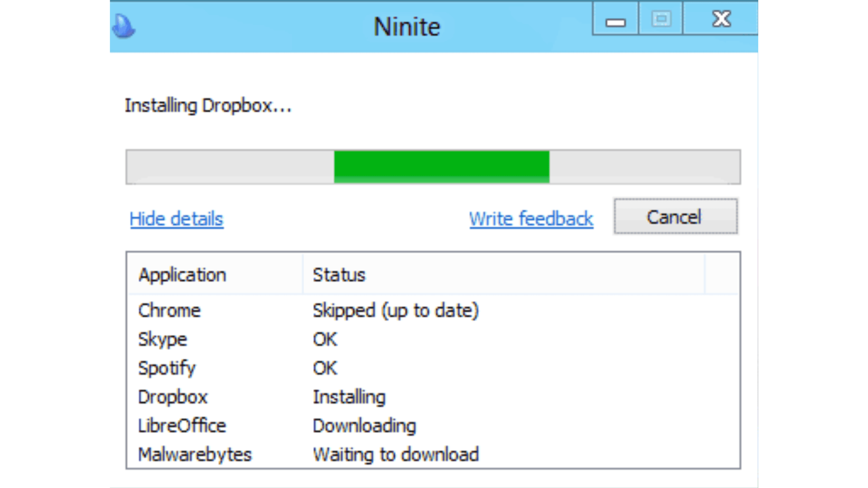Select the Chrome row
This screenshot has height=488, width=868.
[x=433, y=310]
